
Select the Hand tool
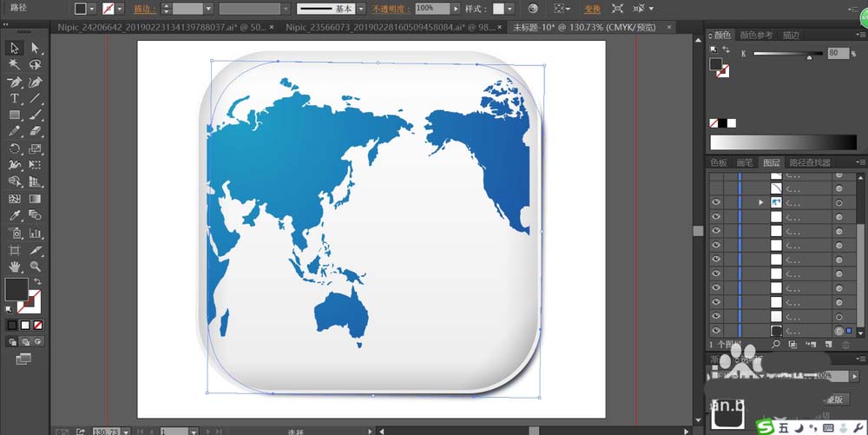click(15, 267)
